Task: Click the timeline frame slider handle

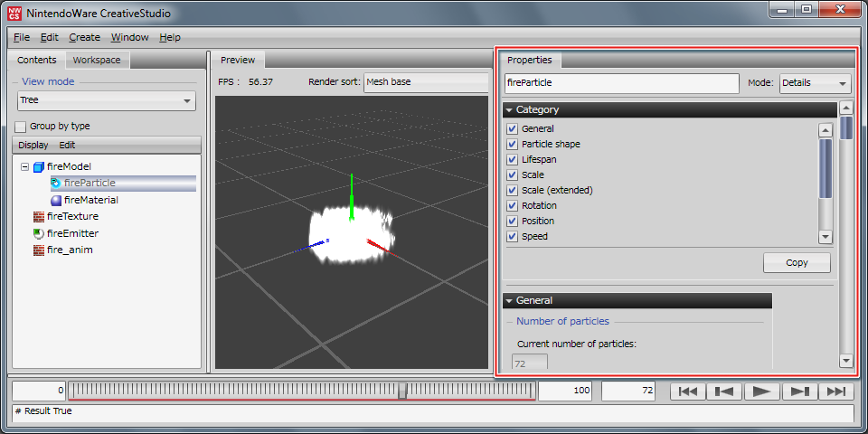Action: (403, 391)
